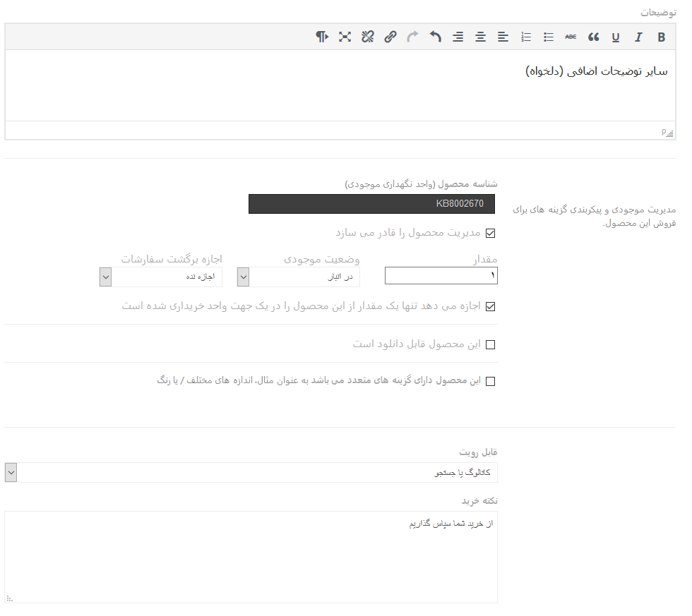Insert a numbered list

[x=525, y=37]
